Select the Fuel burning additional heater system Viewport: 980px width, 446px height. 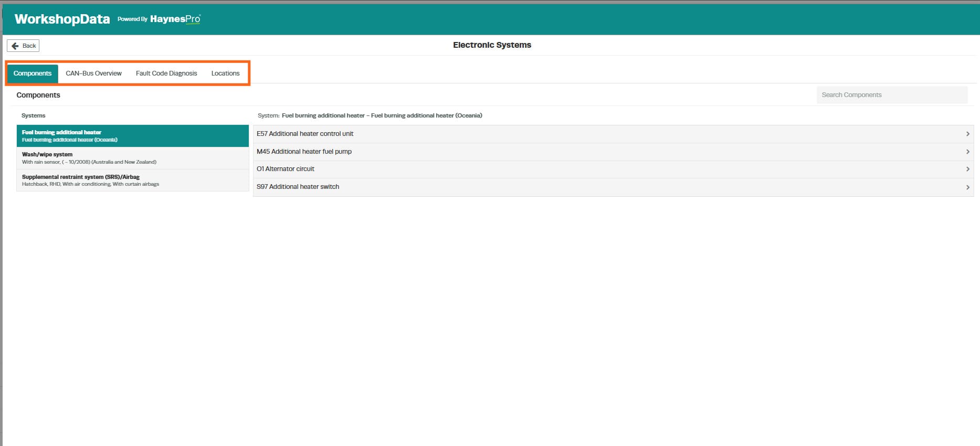133,136
